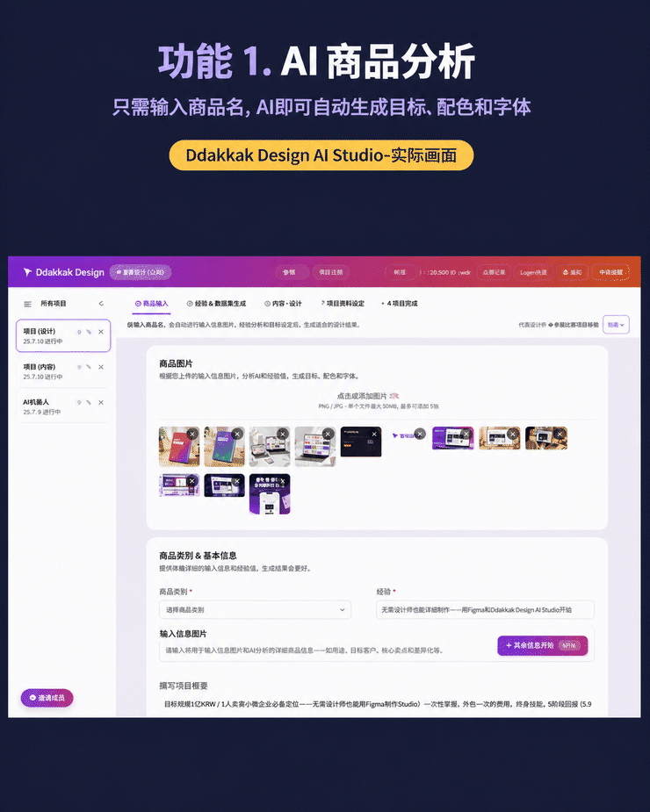The height and width of the screenshot is (812, 650).
Task: Open the notifications bell button in the header
Action: coord(572,272)
